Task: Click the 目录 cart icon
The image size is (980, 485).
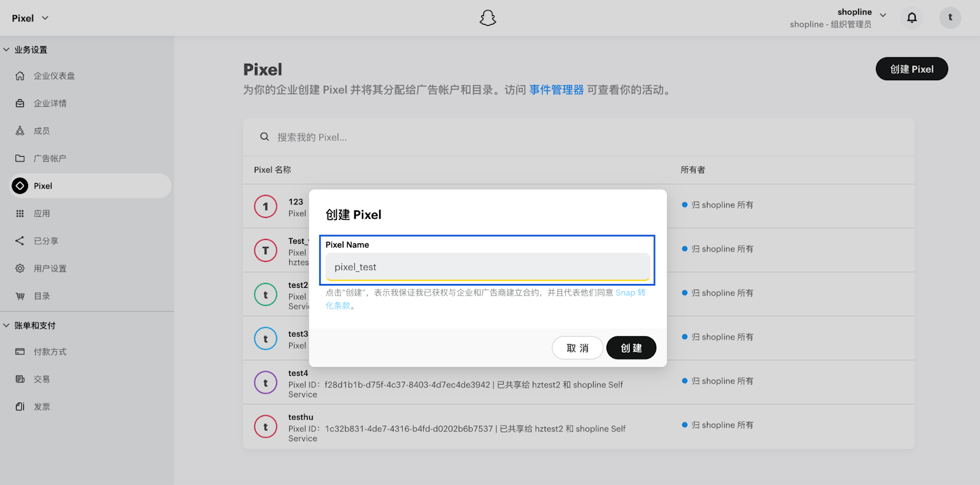Action: 20,296
